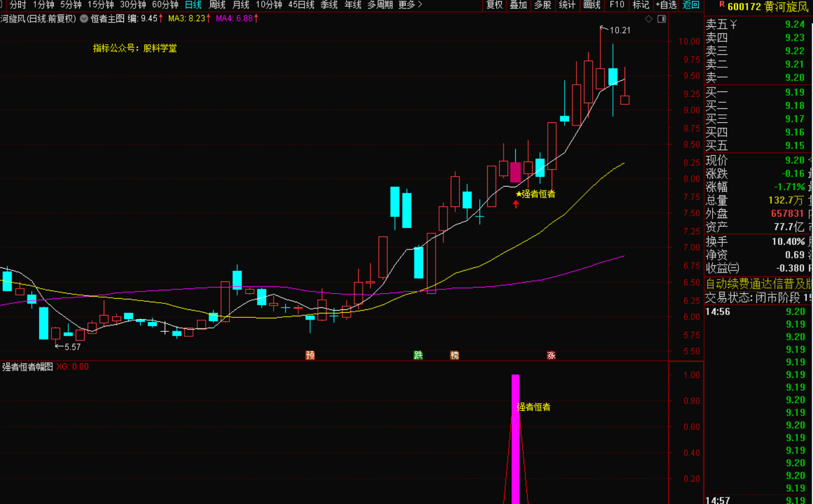Click the magenta 强者恒者 signal bar
Screen dimensions: 813x504
(x=515, y=437)
